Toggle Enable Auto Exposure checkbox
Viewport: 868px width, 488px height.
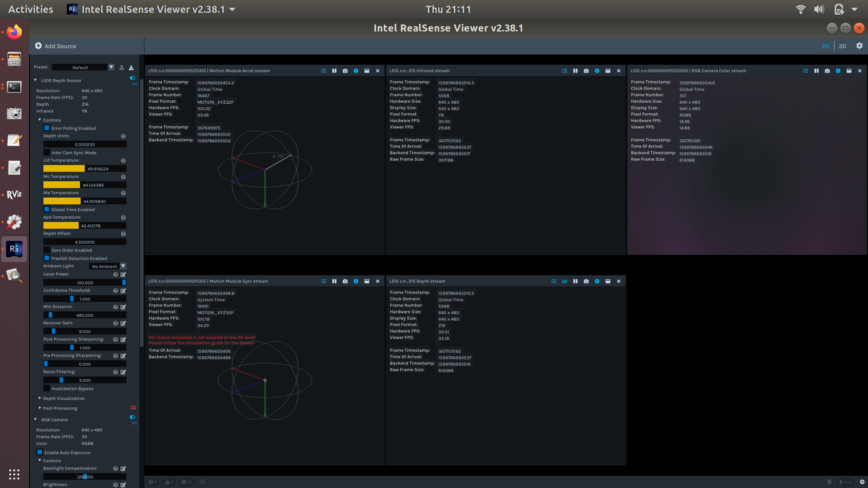40,452
